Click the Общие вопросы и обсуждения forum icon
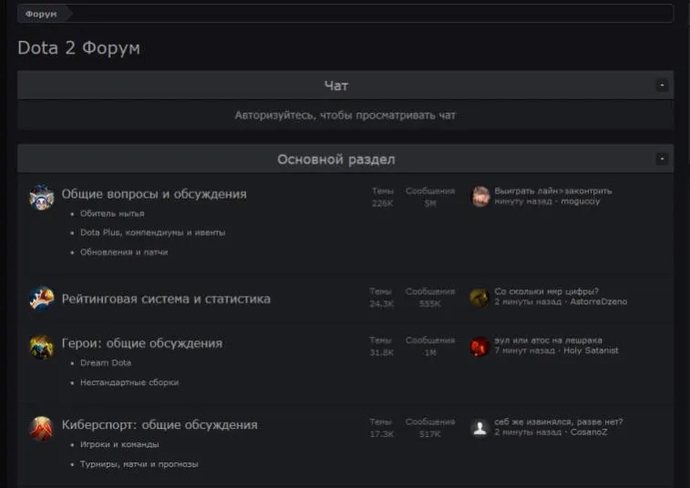 point(42,198)
